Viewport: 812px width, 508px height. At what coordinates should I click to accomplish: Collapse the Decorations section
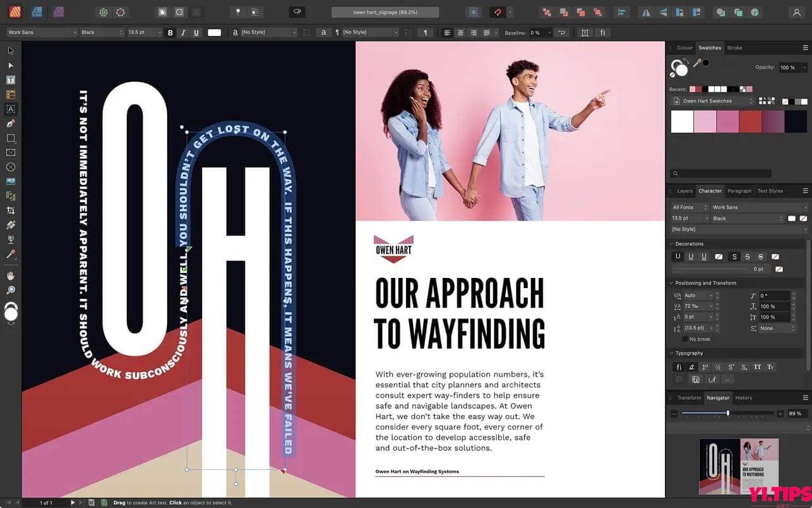pos(671,243)
